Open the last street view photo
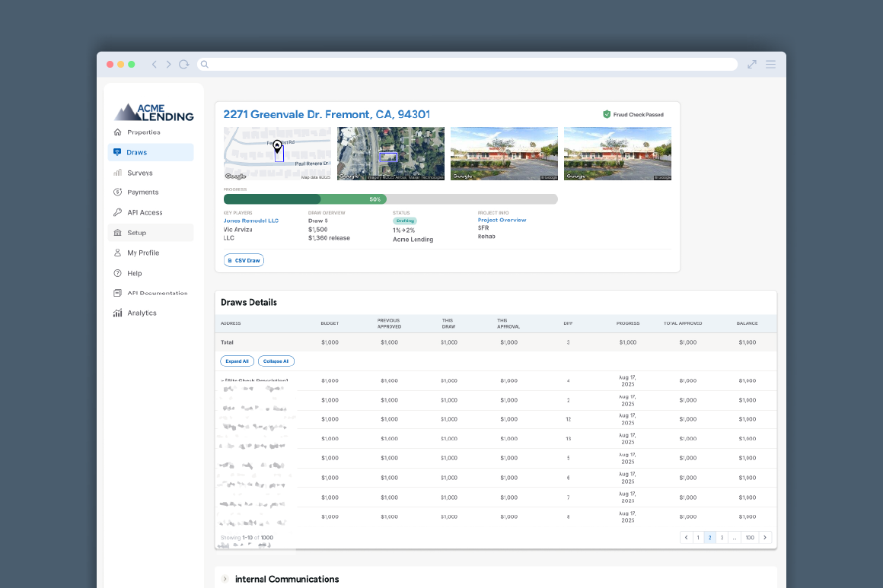Viewport: 883px width, 588px height. 617,154
